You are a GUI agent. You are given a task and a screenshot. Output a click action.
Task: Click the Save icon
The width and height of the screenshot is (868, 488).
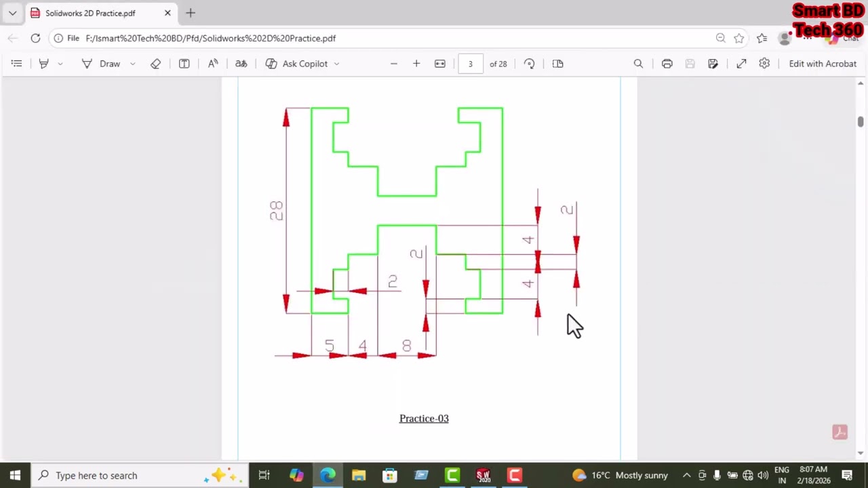[690, 64]
